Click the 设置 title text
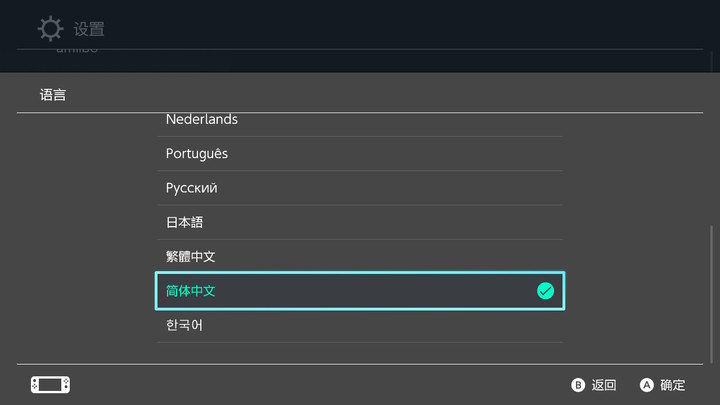This screenshot has height=405, width=720. tap(89, 29)
